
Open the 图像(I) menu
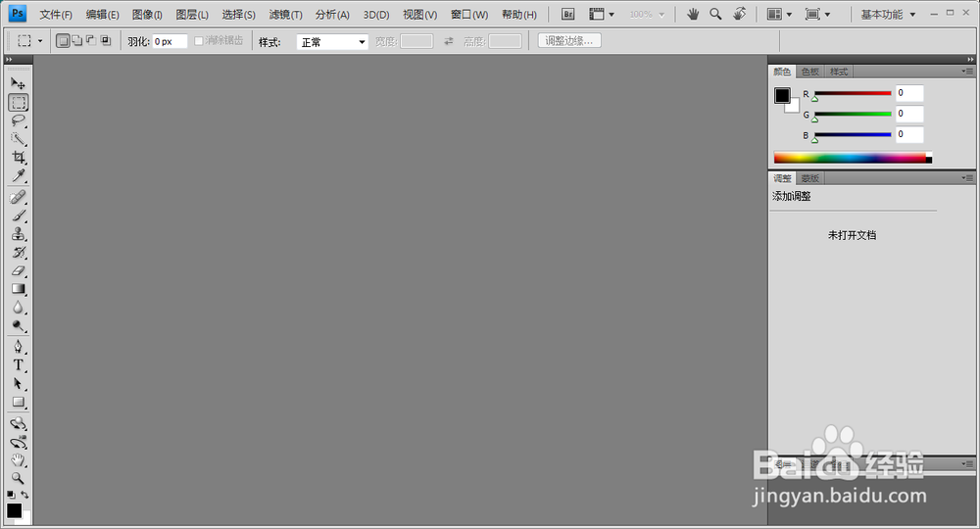pyautogui.click(x=147, y=15)
